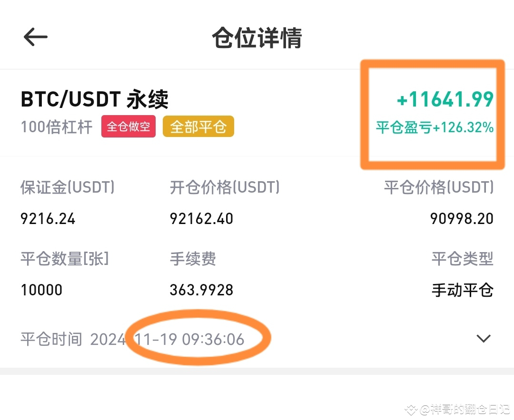Tap the 仓位详情 page title
The image size is (514, 420).
pyautogui.click(x=257, y=38)
